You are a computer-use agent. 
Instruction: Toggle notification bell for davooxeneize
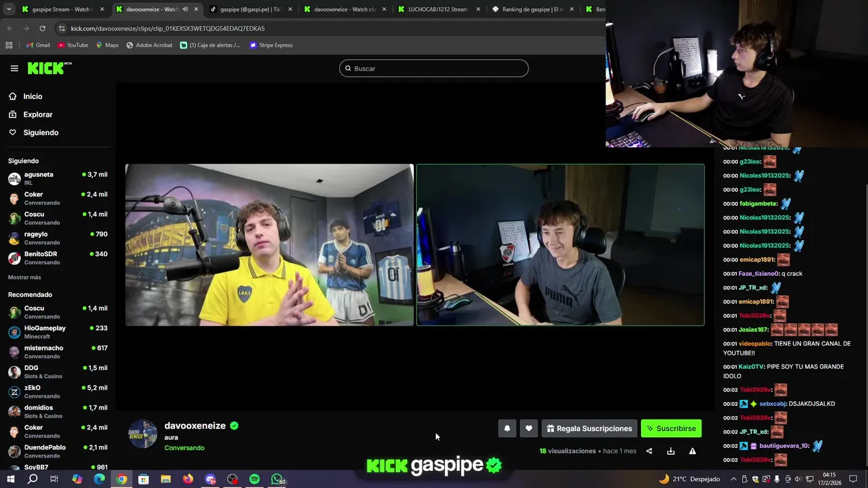click(x=507, y=428)
